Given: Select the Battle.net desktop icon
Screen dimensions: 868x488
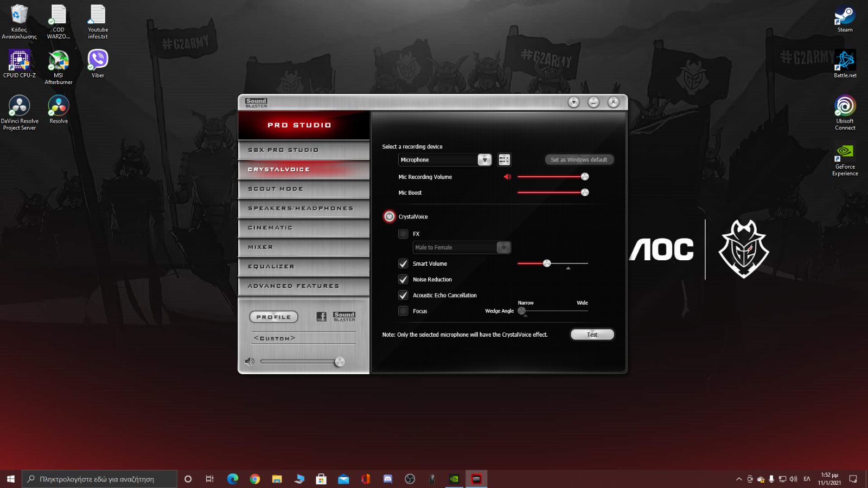Looking at the screenshot, I should click(x=845, y=64).
